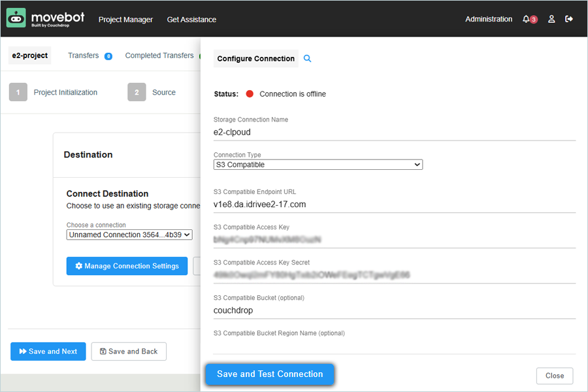
Task: Select step 1 Project Initialization badge
Action: pyautogui.click(x=18, y=93)
